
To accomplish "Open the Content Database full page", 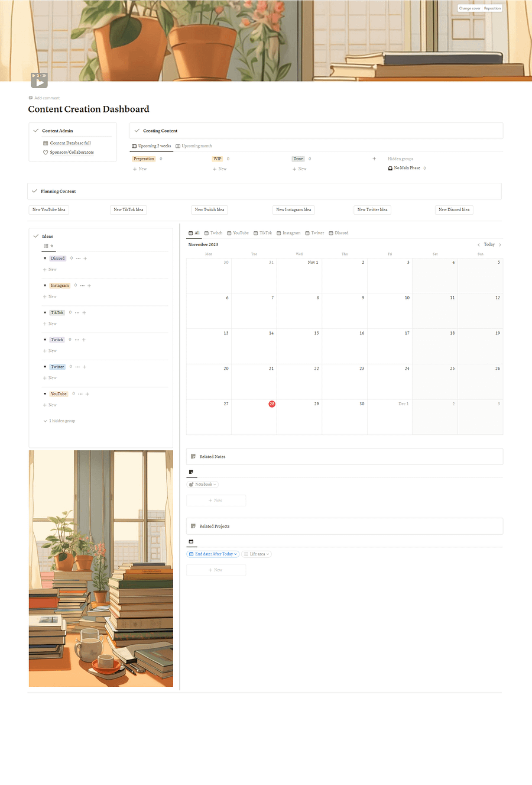I will (67, 143).
